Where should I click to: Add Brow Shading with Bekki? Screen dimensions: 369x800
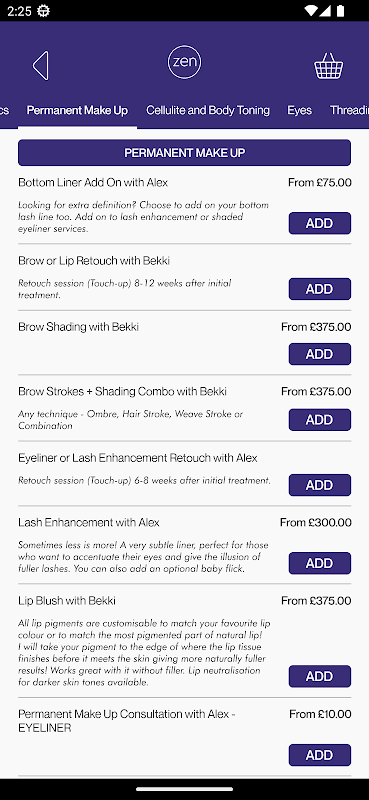319,354
